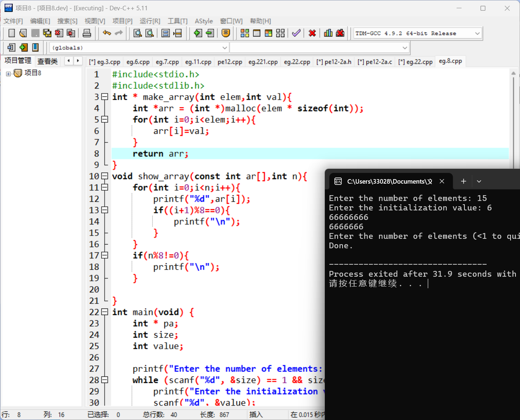
Task: Open a new terminal tab with plus
Action: click(463, 181)
